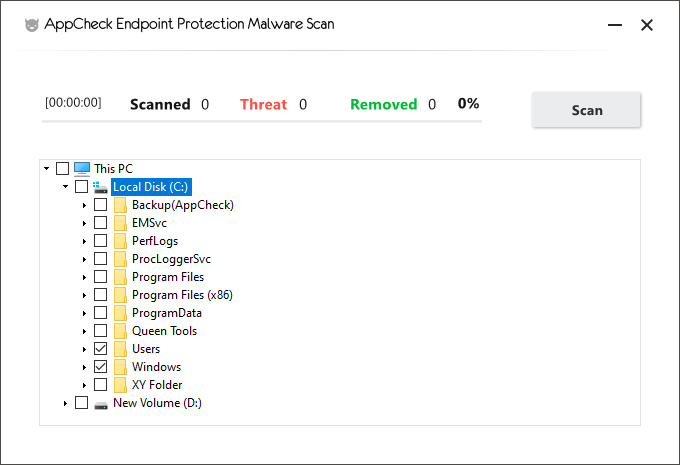Expand the ProgramData folder node

pyautogui.click(x=85, y=313)
